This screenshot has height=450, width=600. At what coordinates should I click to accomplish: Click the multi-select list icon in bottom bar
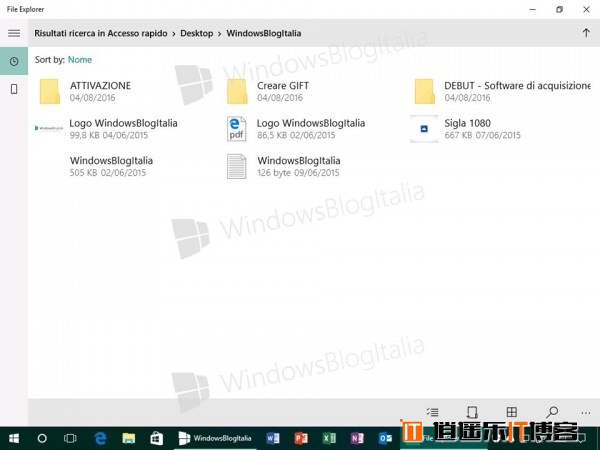point(433,412)
